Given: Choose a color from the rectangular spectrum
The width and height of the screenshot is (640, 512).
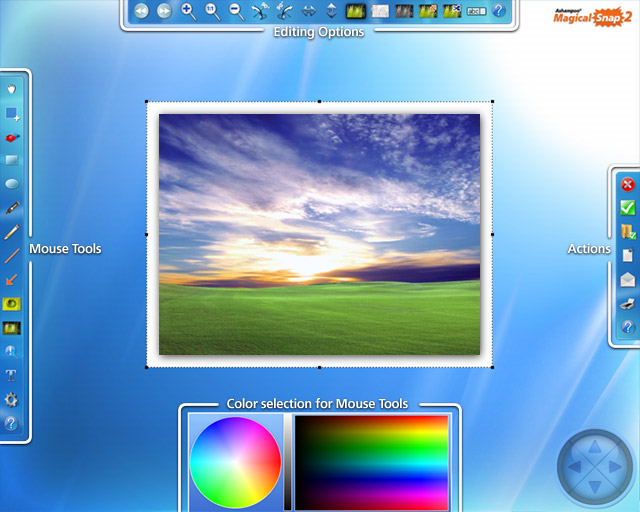Looking at the screenshot, I should click(371, 462).
